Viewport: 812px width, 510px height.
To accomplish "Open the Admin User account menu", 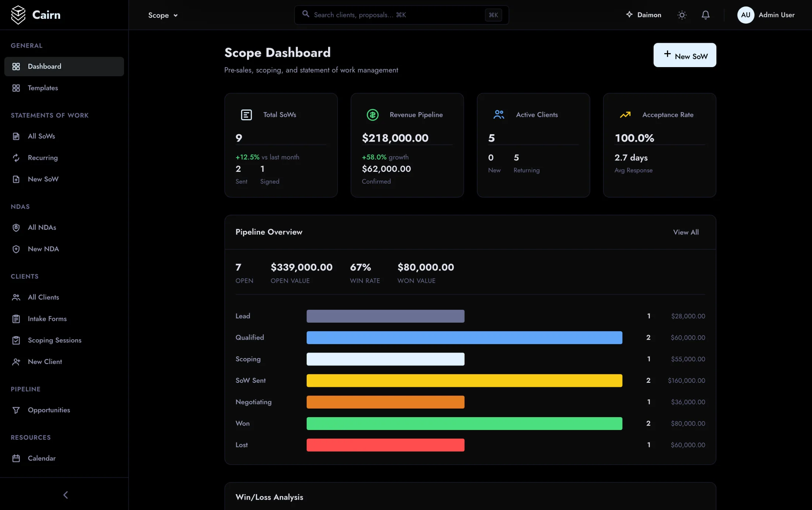I will [x=766, y=15].
